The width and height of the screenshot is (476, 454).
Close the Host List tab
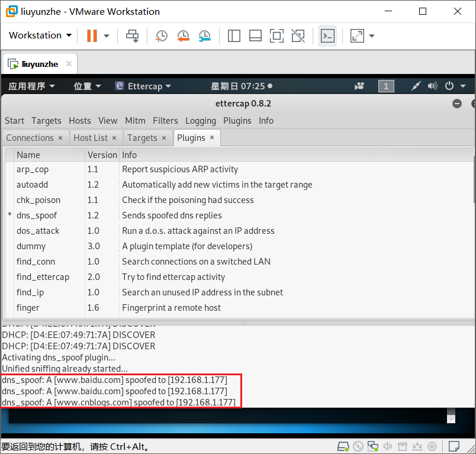tap(114, 138)
